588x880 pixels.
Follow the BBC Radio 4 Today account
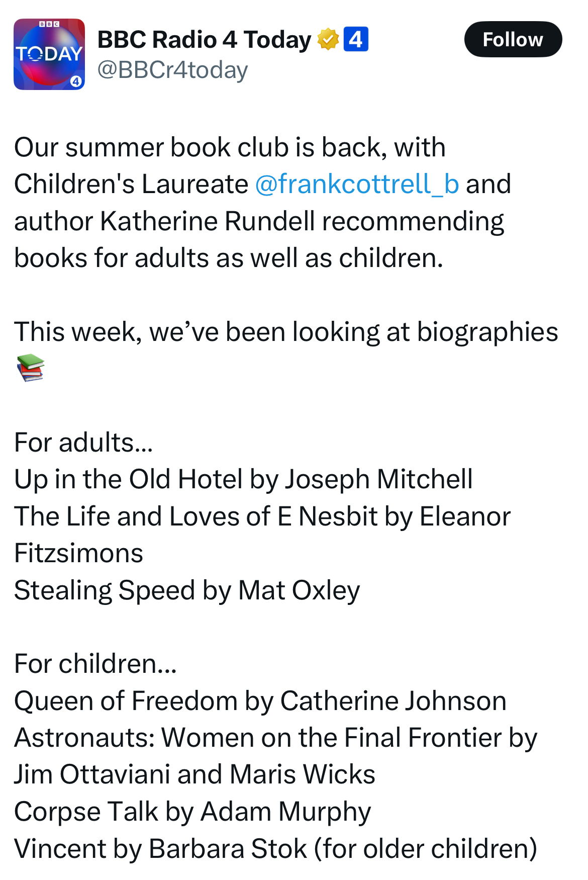pyautogui.click(x=513, y=39)
